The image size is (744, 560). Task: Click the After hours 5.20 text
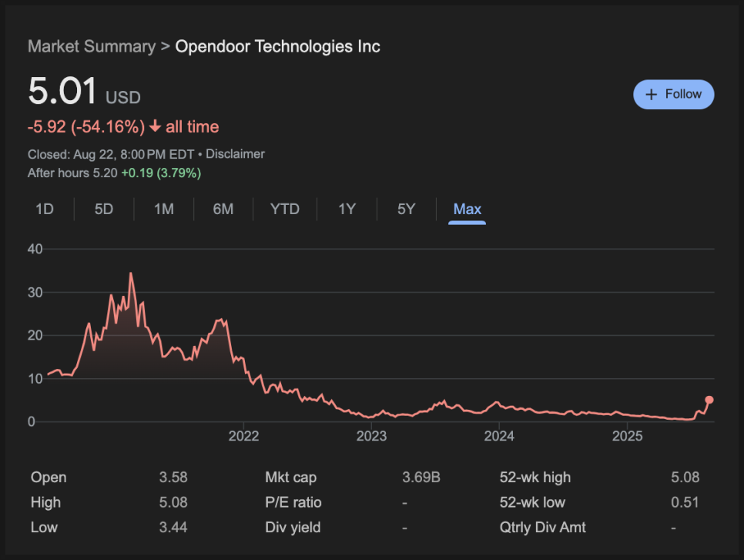click(72, 173)
